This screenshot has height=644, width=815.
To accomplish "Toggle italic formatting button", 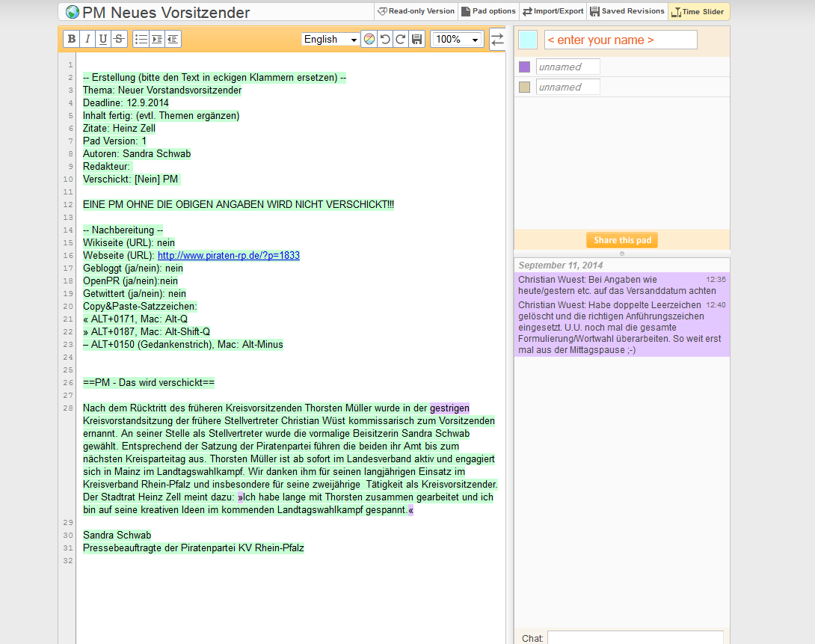I will click(87, 39).
